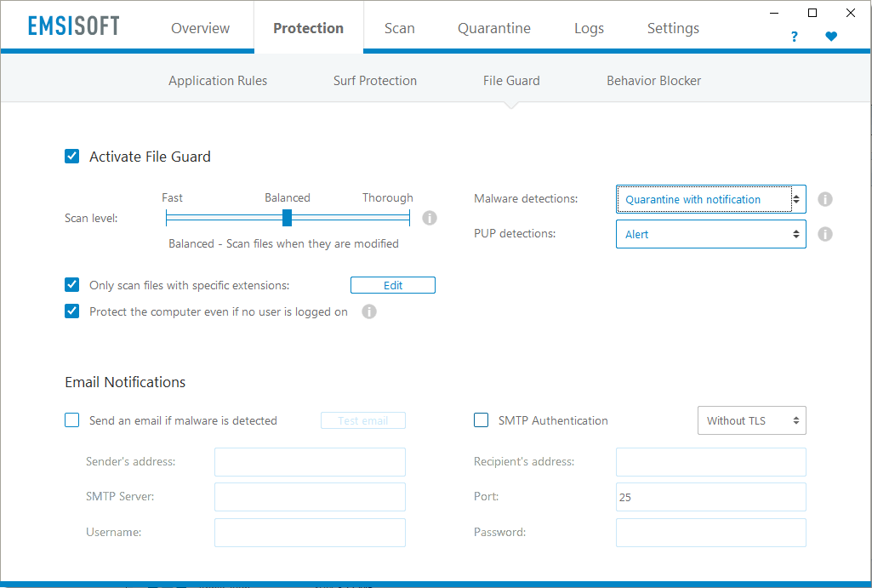Set scan level slider to Fast end
The width and height of the screenshot is (872, 588).
pyautogui.click(x=166, y=218)
